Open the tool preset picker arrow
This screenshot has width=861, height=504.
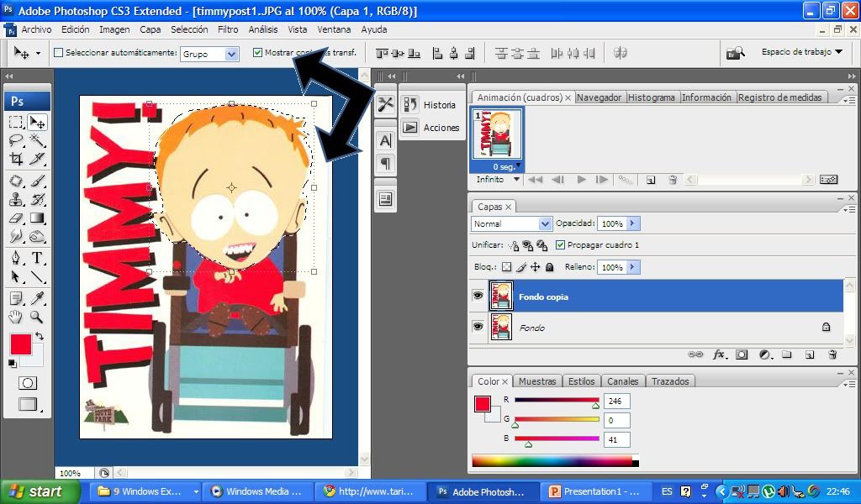tap(38, 53)
